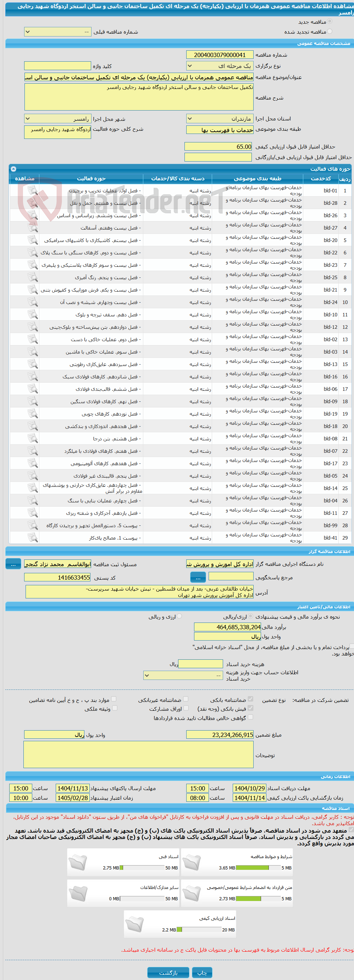Image resolution: width=354 pixels, height=980 pixels.
Task: Click ellipsis button next to مرجع پاسخگویی
Action: click(198, 578)
